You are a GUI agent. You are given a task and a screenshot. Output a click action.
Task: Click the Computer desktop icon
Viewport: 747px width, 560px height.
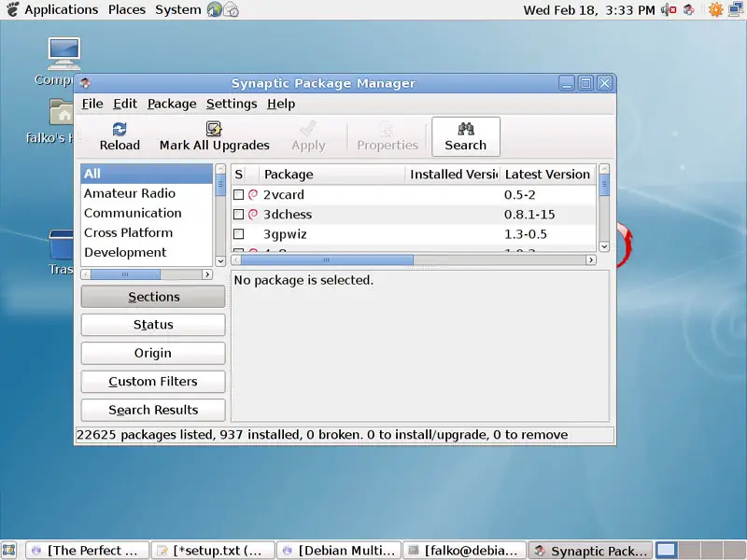(x=63, y=53)
